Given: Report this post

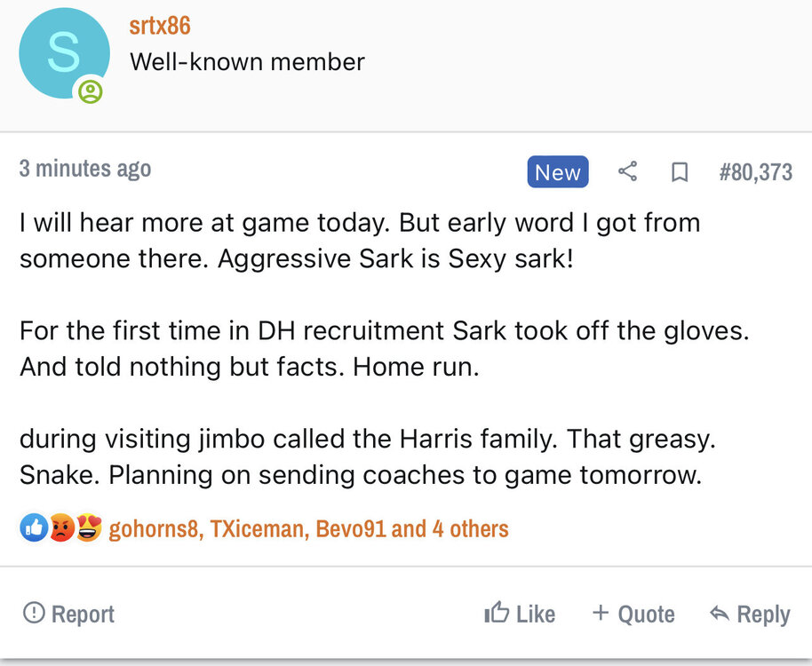Looking at the screenshot, I should point(69,614).
